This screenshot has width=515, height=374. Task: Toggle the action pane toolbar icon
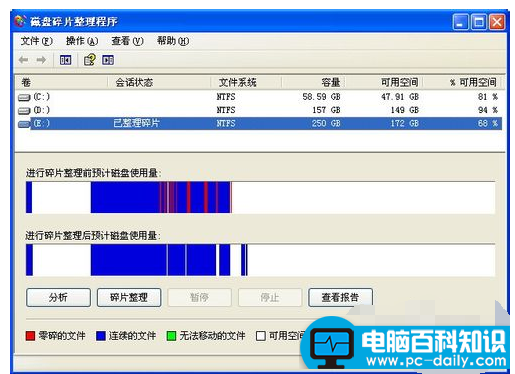[108, 60]
